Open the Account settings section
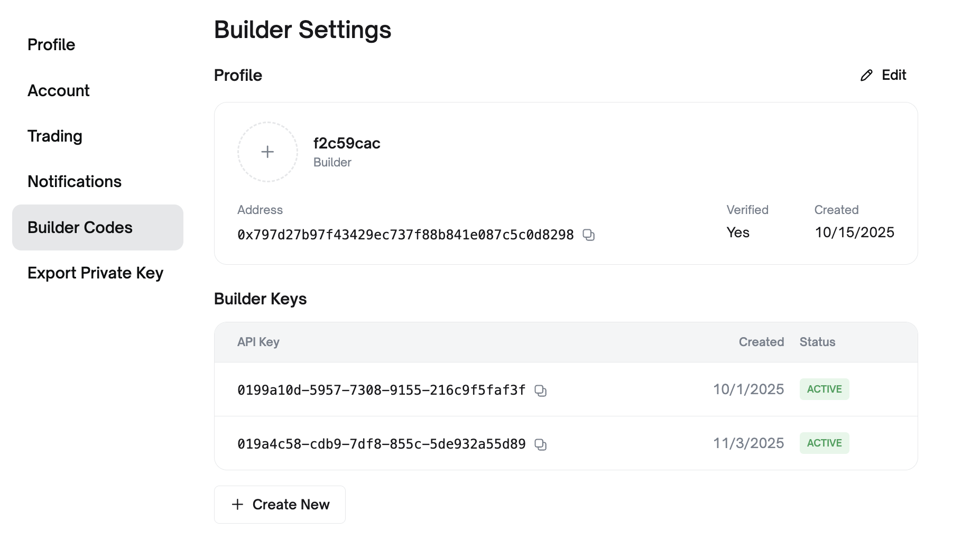The width and height of the screenshot is (980, 558). (x=58, y=90)
